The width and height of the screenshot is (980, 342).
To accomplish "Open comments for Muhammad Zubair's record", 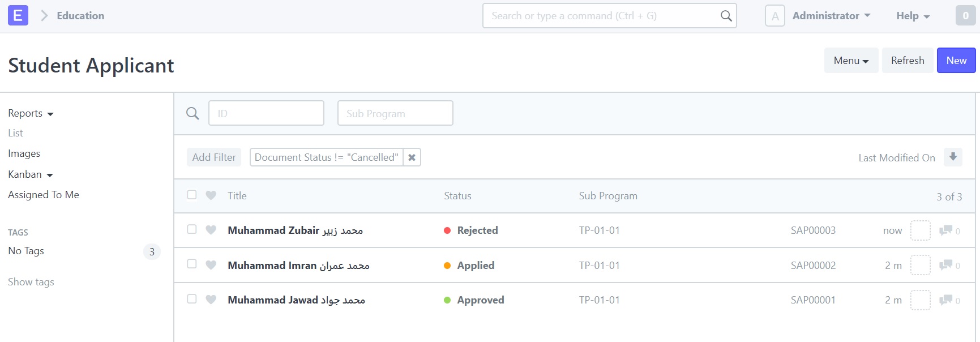I will click(945, 230).
